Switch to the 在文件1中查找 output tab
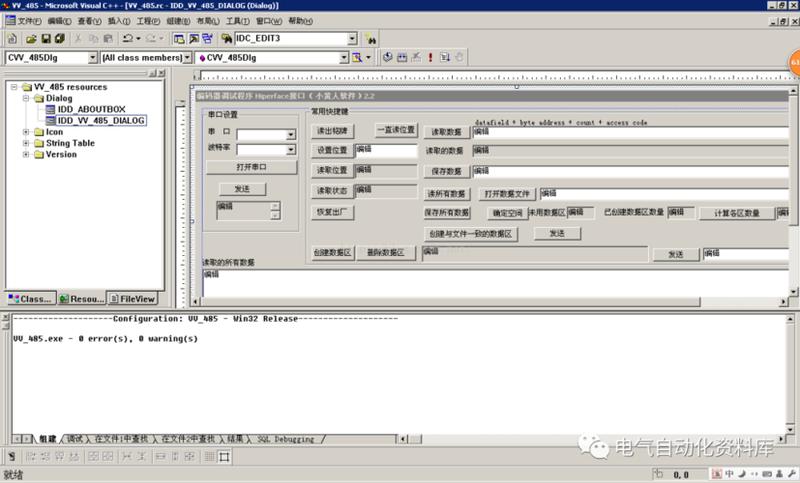This screenshot has width=800, height=483. [121, 439]
